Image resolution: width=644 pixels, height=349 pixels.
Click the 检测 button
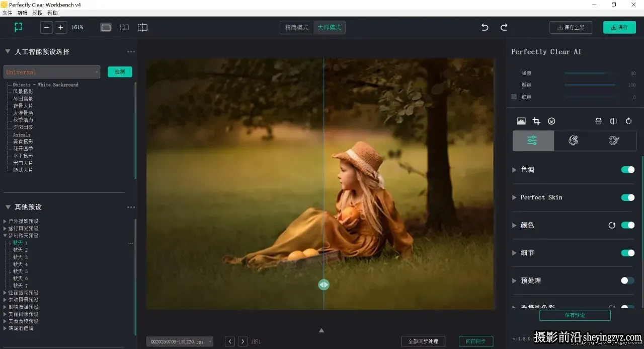click(x=120, y=72)
